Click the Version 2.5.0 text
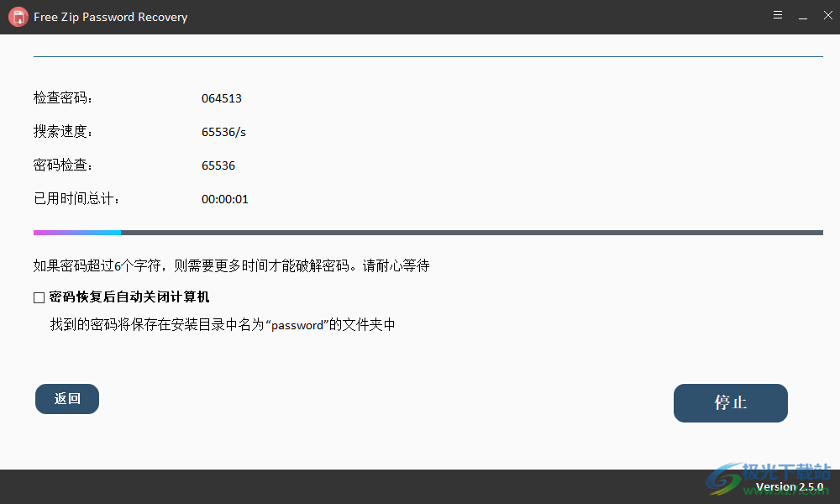This screenshot has height=504, width=840. click(x=789, y=487)
